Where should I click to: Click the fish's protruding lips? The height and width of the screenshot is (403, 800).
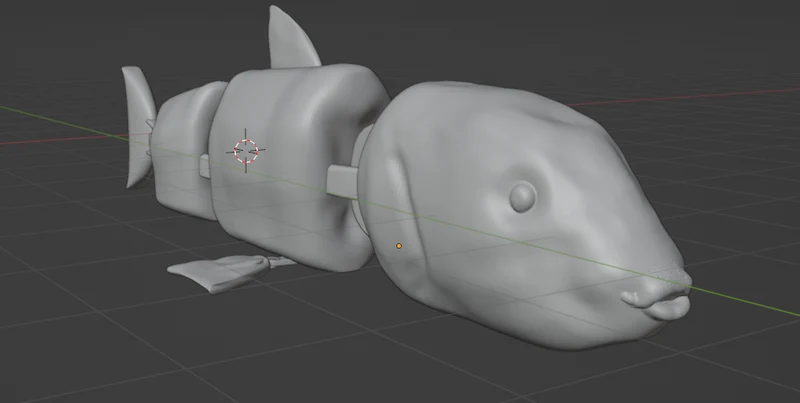pos(658,305)
